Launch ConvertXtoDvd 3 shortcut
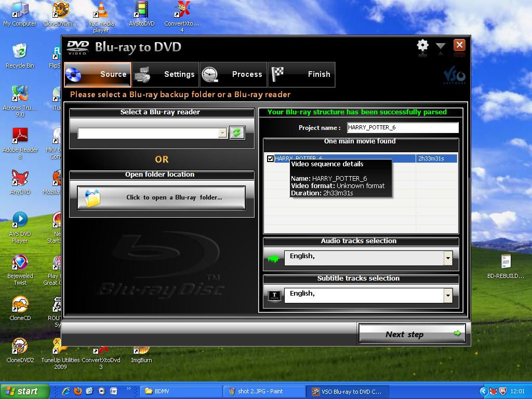 pos(101,357)
